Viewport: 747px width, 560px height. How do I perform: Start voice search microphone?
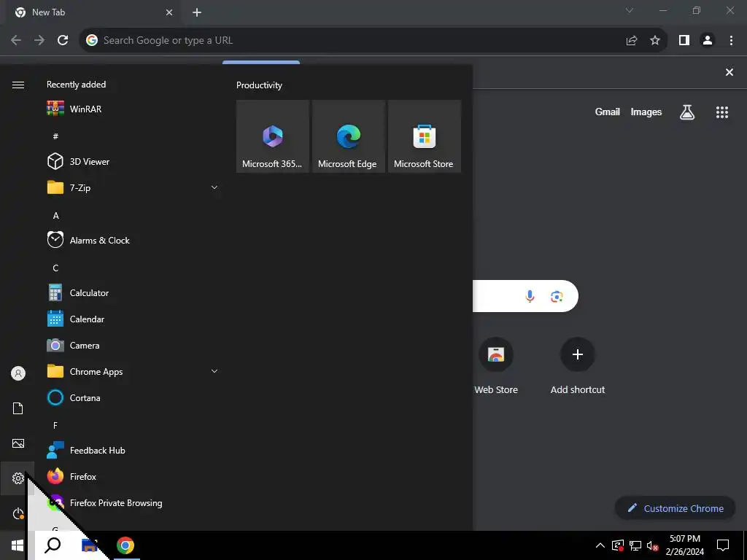(530, 296)
